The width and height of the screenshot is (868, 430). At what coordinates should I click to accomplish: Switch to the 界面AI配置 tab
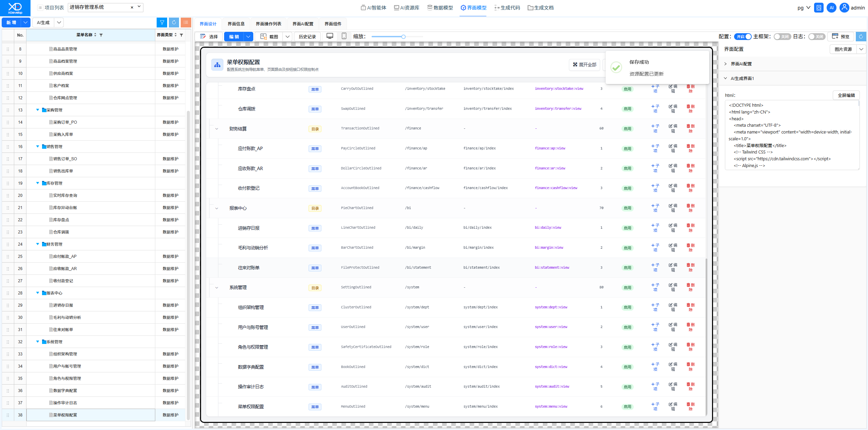click(x=303, y=24)
